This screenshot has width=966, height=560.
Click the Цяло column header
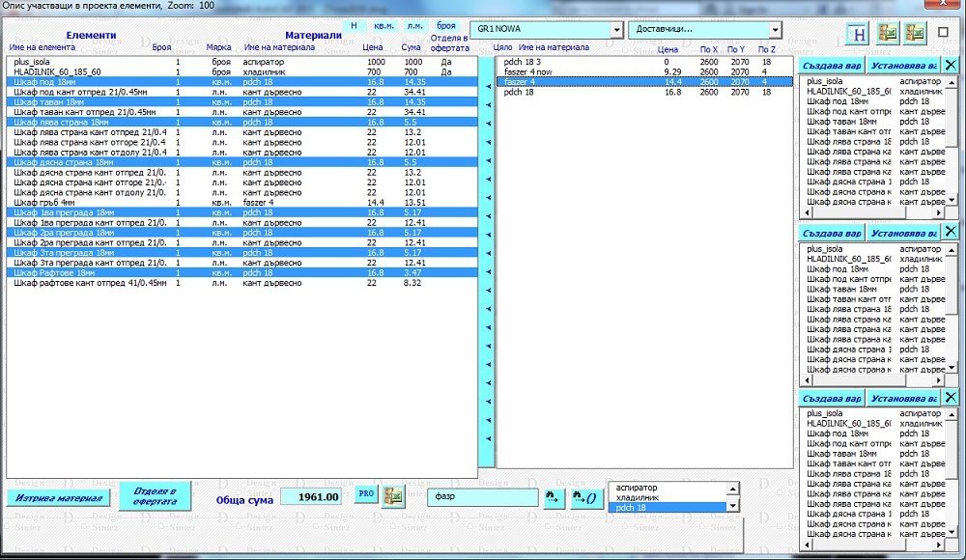502,46
